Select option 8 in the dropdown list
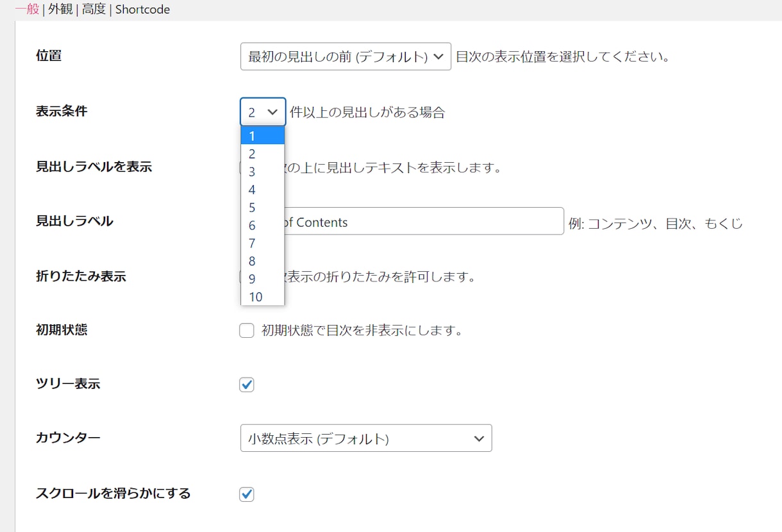The width and height of the screenshot is (782, 532). tap(263, 262)
